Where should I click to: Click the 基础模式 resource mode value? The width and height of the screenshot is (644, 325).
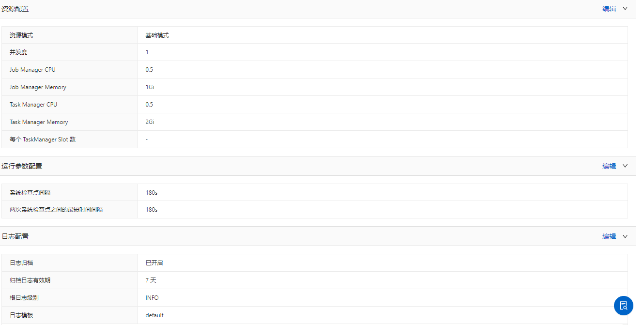click(157, 35)
